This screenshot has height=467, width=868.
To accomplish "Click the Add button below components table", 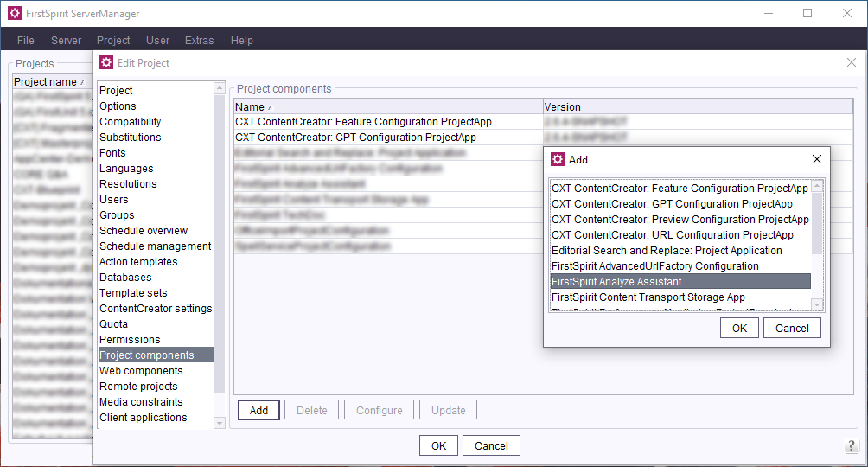I will coord(258,410).
